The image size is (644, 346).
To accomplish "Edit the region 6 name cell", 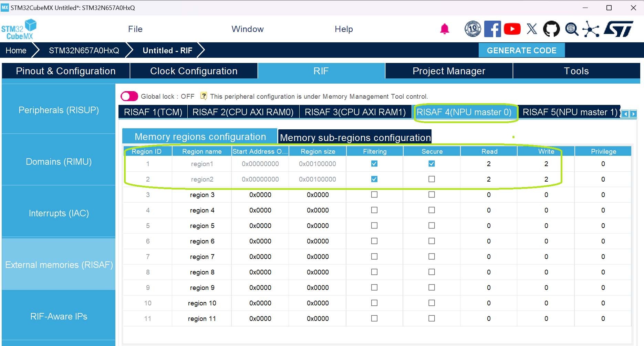I will [202, 241].
